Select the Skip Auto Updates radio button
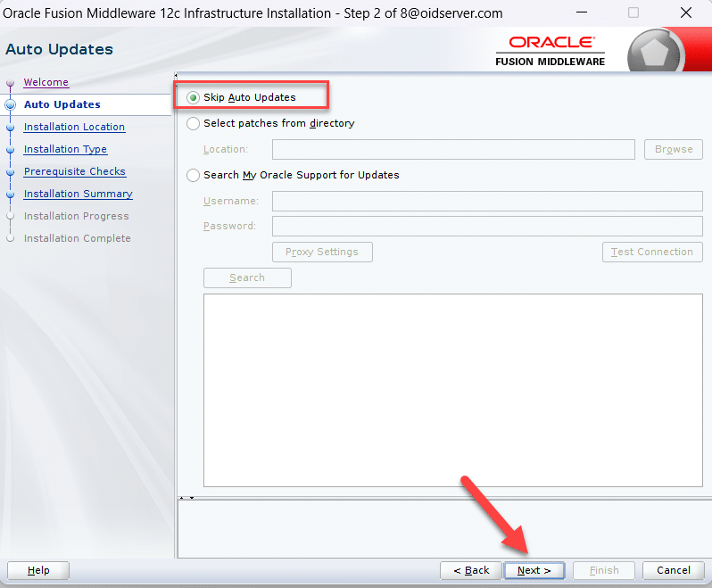This screenshot has width=712, height=588. coord(194,97)
